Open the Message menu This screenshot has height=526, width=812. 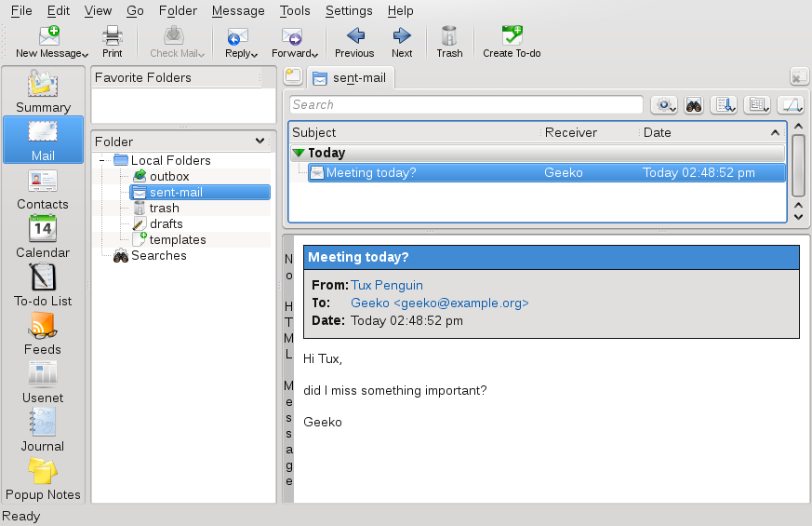[238, 11]
